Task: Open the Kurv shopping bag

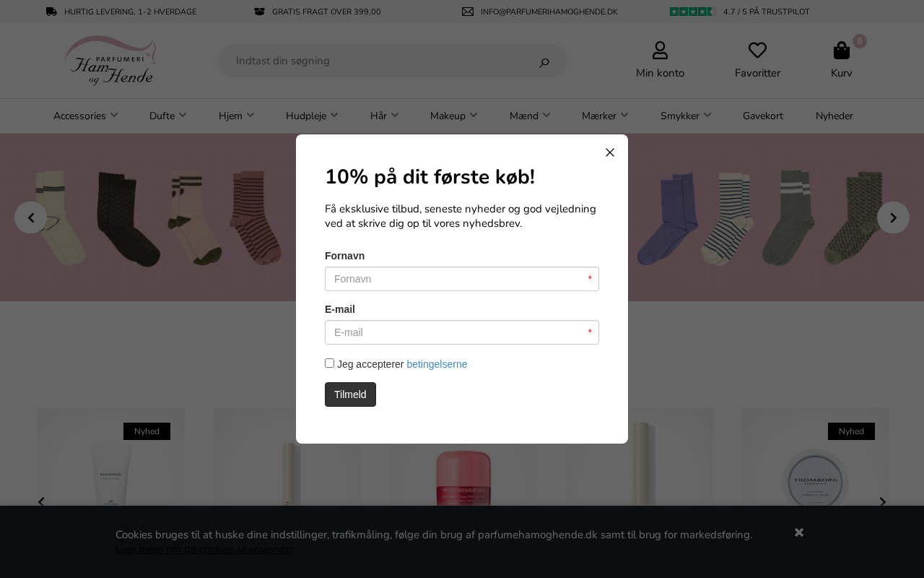Action: 842,51
